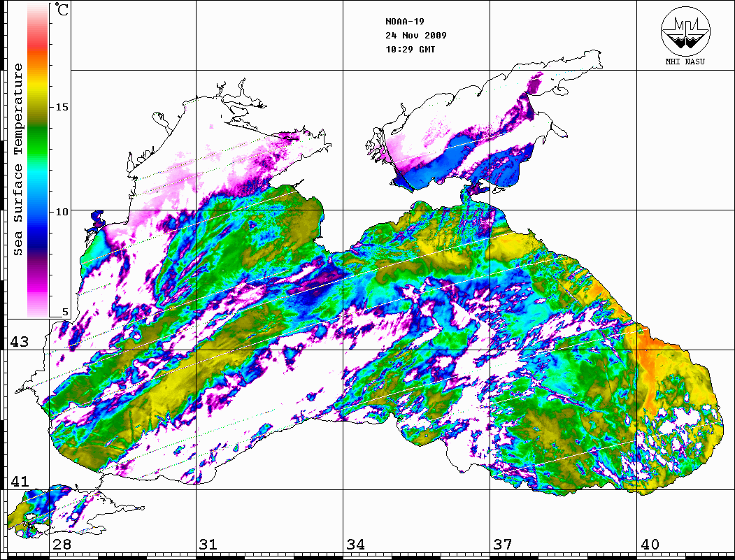Click the 15 value on temperature scale

62,107
